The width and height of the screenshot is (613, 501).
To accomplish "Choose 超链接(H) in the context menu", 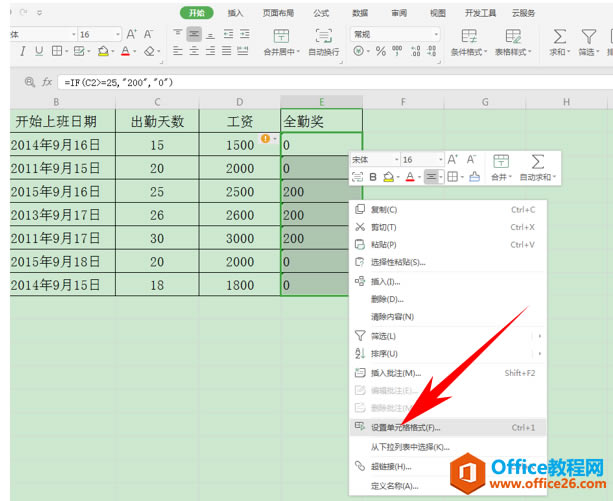I will click(x=447, y=466).
